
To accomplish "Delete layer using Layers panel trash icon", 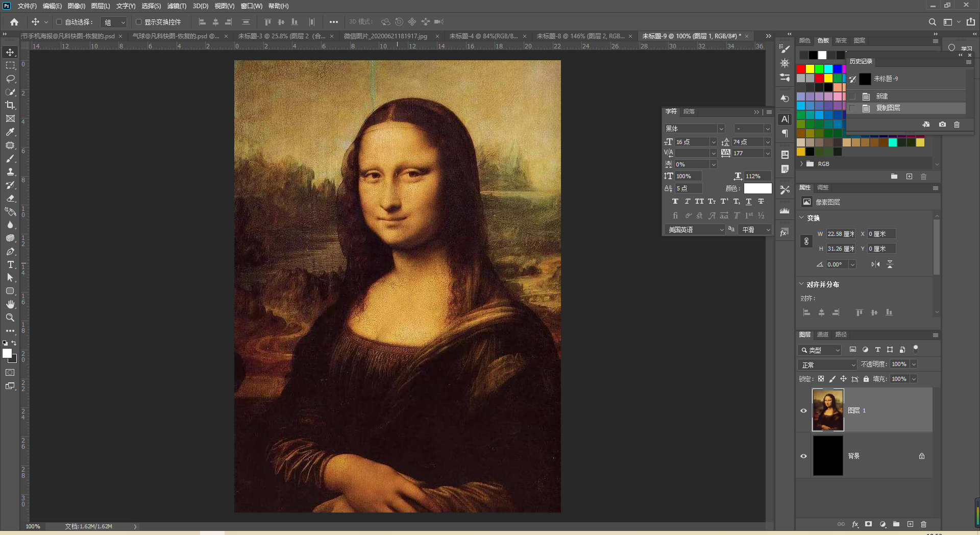I will 923,524.
